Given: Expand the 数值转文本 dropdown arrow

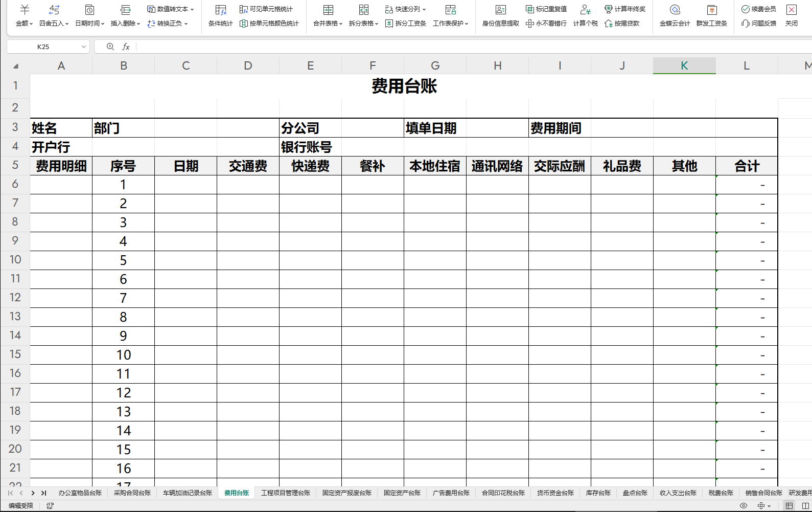Looking at the screenshot, I should [x=192, y=9].
